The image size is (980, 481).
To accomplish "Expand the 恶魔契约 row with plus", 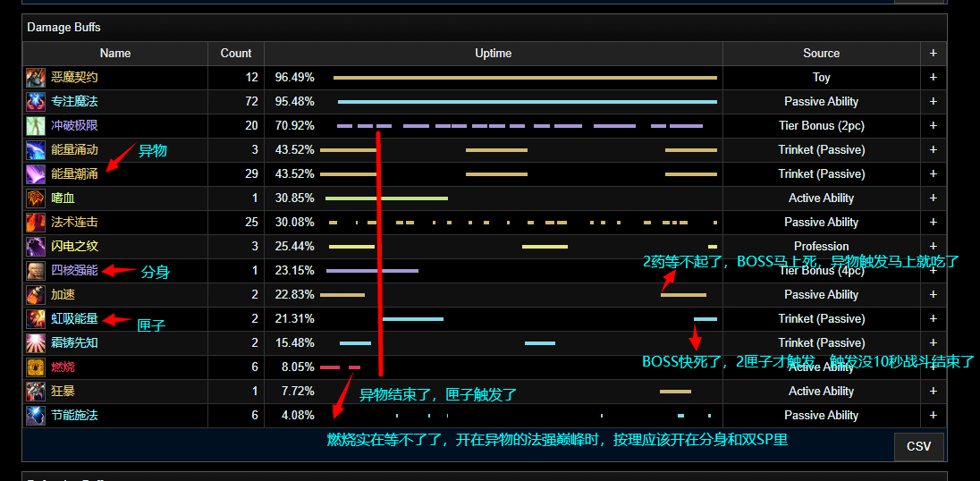I will tap(933, 78).
